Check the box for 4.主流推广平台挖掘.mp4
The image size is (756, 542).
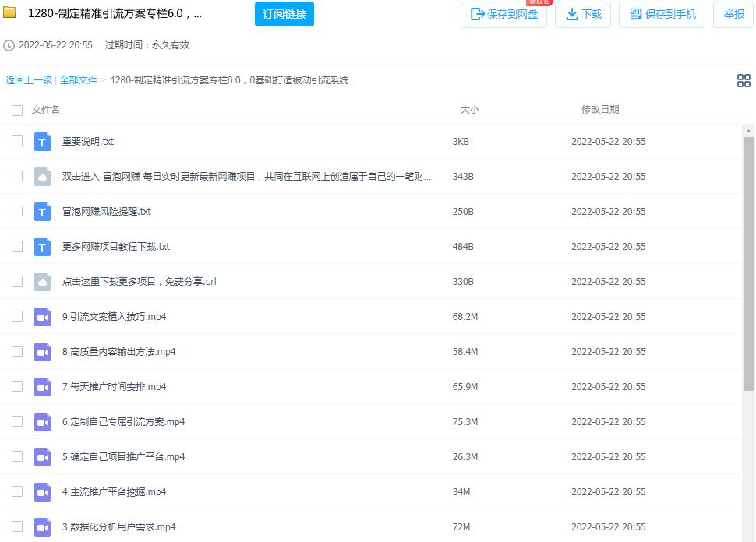(17, 491)
